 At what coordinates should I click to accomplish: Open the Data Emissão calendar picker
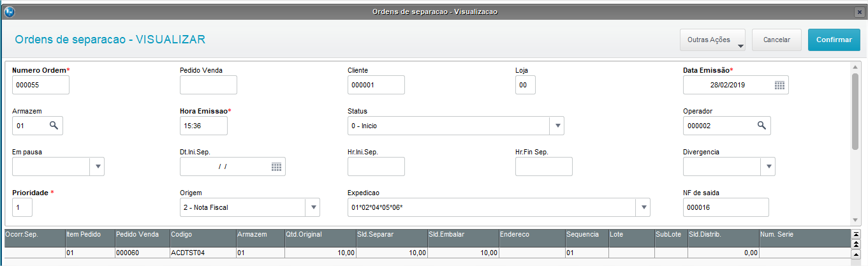(779, 85)
